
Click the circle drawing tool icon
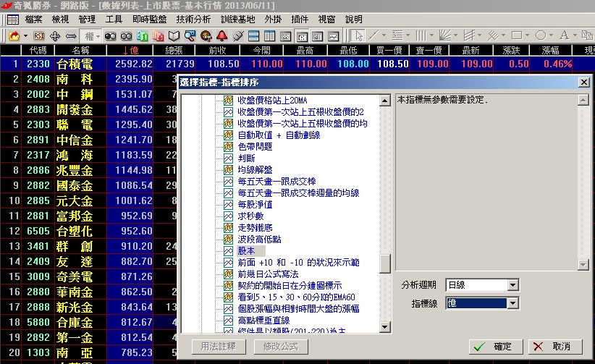[x=541, y=35]
